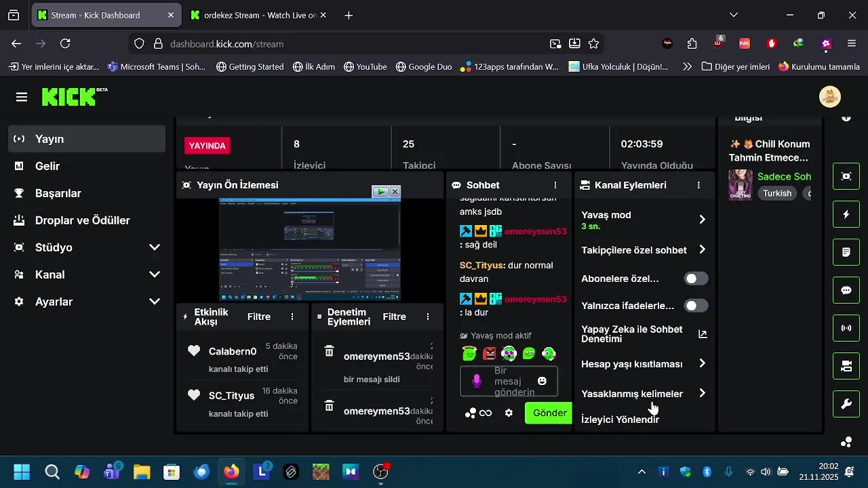Open Denetim Eylemleri Filtre button

point(395,317)
